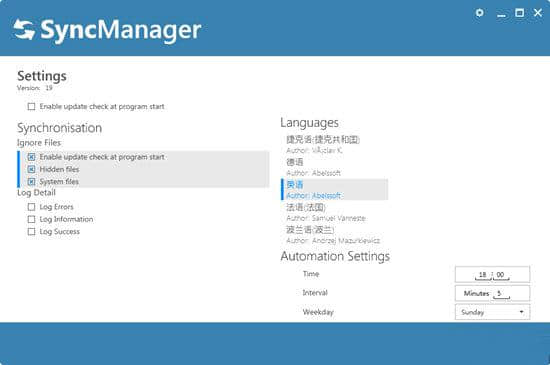Maximize the SyncManager window
This screenshot has width=550, height=365.
coord(519,13)
